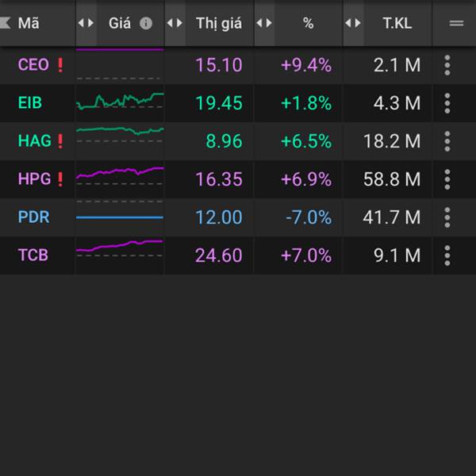This screenshot has width=476, height=476.
Task: Click the info icon next to Giá
Action: tap(146, 23)
